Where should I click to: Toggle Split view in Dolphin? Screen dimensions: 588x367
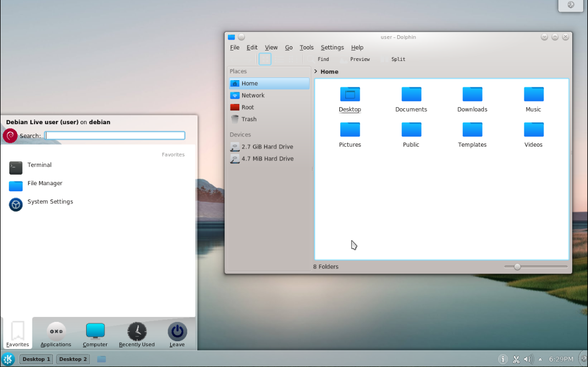397,59
